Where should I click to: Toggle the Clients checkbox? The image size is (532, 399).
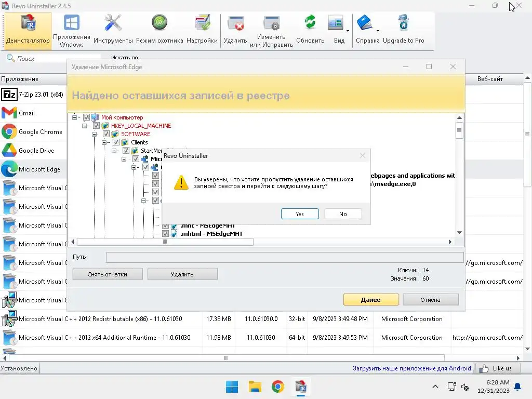(116, 142)
